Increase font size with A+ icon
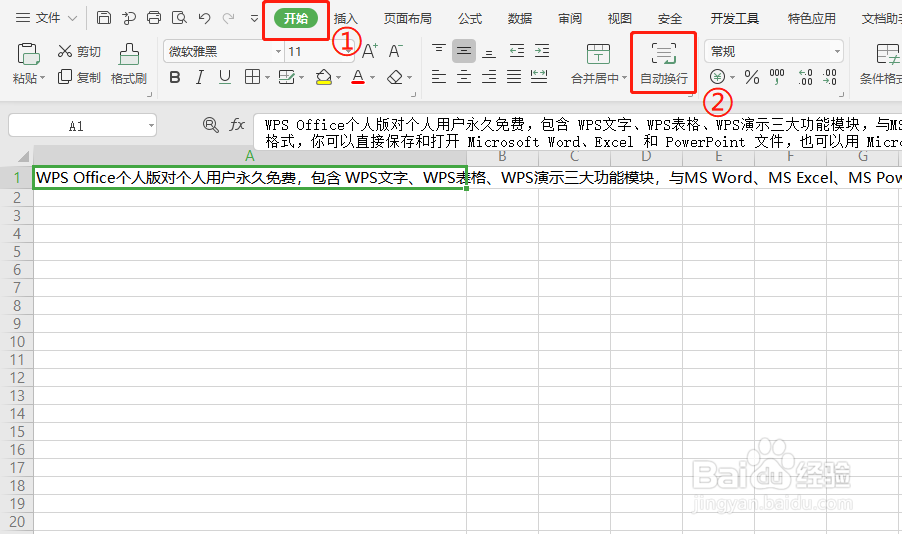This screenshot has width=902, height=534. [x=369, y=51]
